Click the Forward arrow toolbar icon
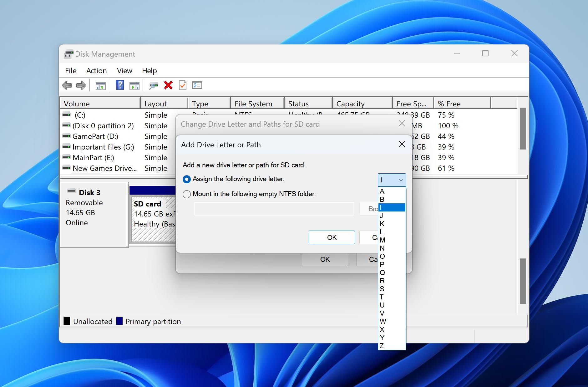Viewport: 588px width, 387px height. 81,85
